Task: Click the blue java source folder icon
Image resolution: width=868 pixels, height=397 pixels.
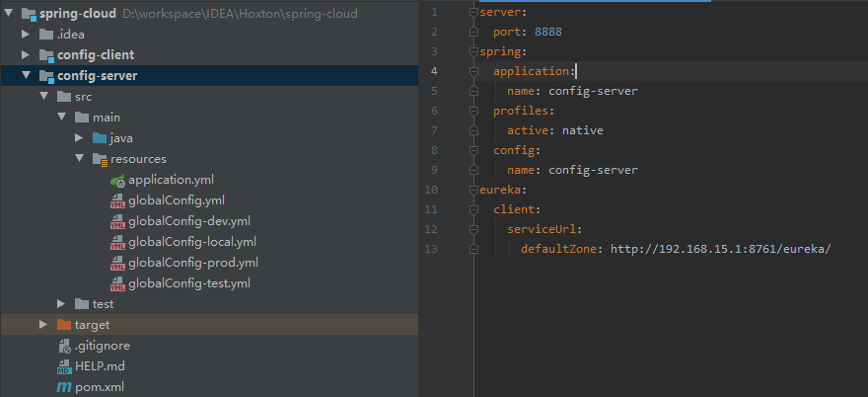Action: coord(100,138)
